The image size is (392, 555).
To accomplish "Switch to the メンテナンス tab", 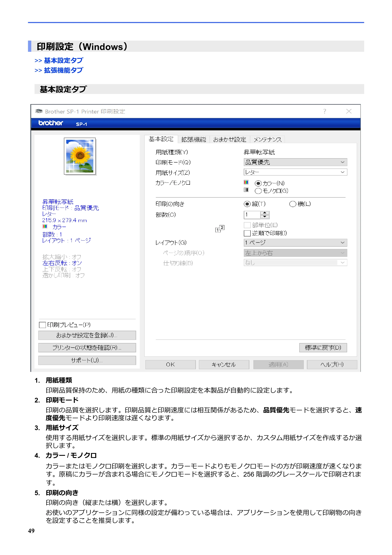I will pyautogui.click(x=268, y=139).
